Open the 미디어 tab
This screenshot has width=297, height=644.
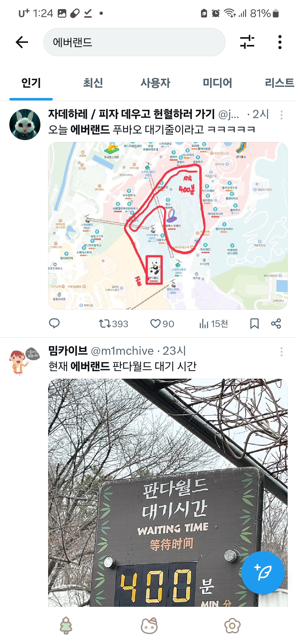pos(217,83)
